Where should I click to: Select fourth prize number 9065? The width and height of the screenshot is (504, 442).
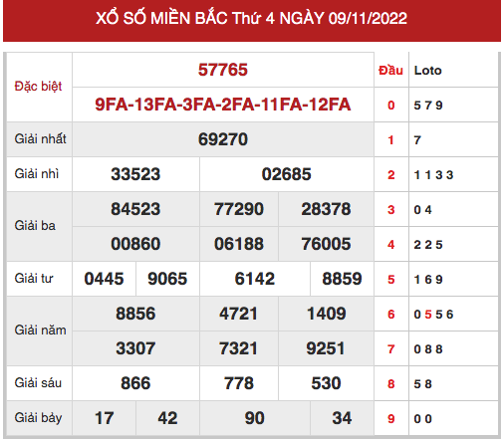point(167,279)
